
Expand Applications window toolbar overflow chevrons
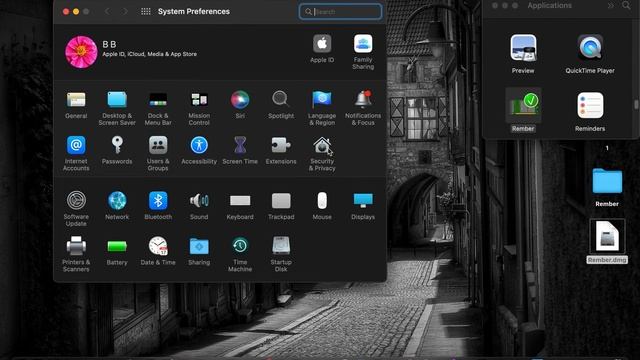pyautogui.click(x=610, y=5)
